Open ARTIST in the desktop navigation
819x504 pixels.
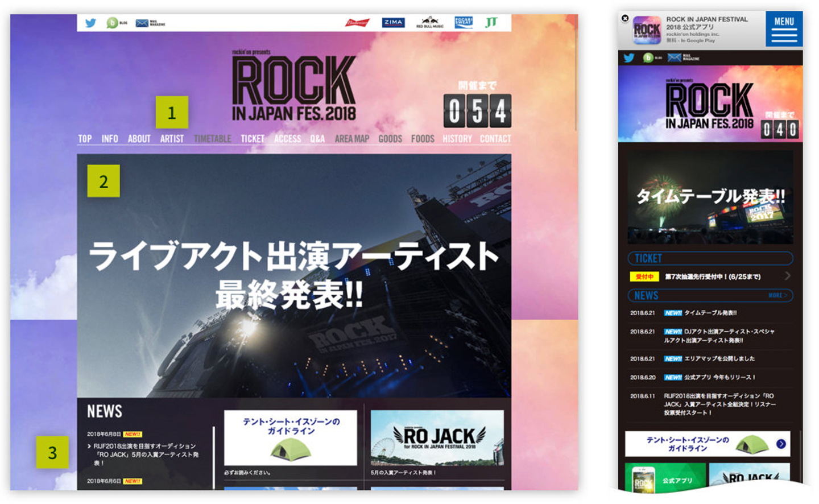172,139
